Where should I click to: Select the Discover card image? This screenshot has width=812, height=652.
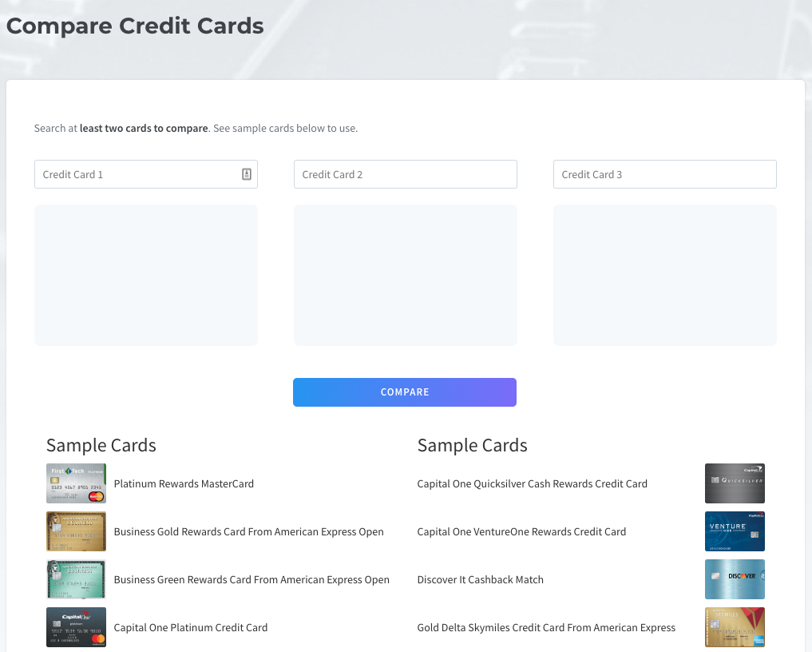coord(735,579)
